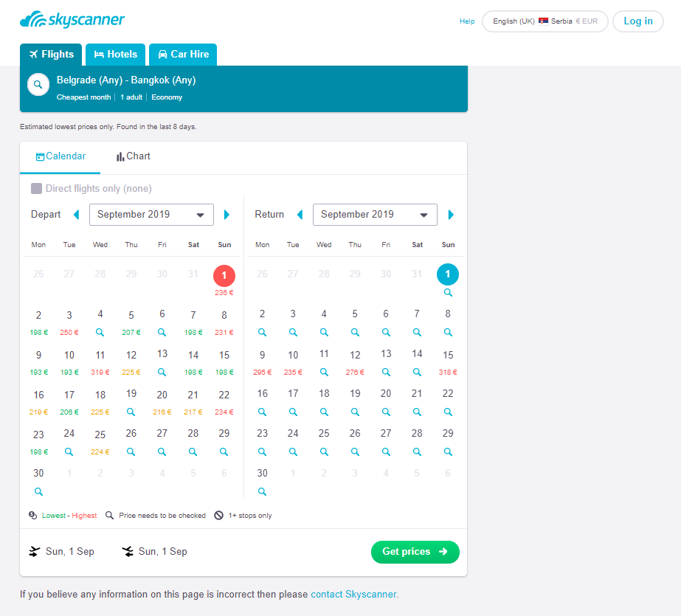The height and width of the screenshot is (616, 681).
Task: Click the Log in button
Action: pyautogui.click(x=638, y=21)
